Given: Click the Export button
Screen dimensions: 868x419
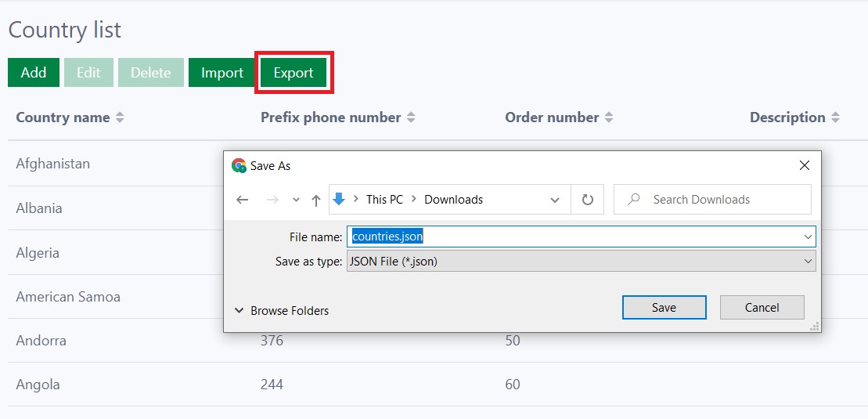Looking at the screenshot, I should pos(294,73).
